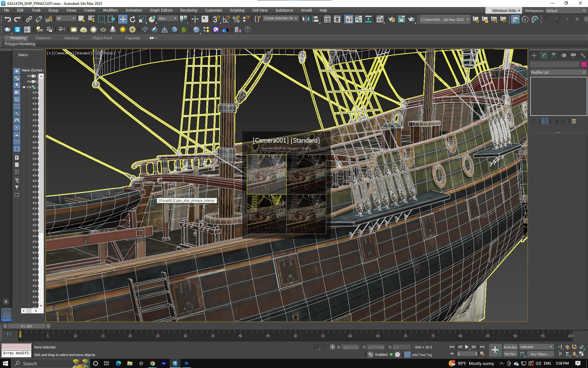This screenshot has width=588, height=368.
Task: Click the cone primitive icon in second toolbar
Action: (x=113, y=30)
